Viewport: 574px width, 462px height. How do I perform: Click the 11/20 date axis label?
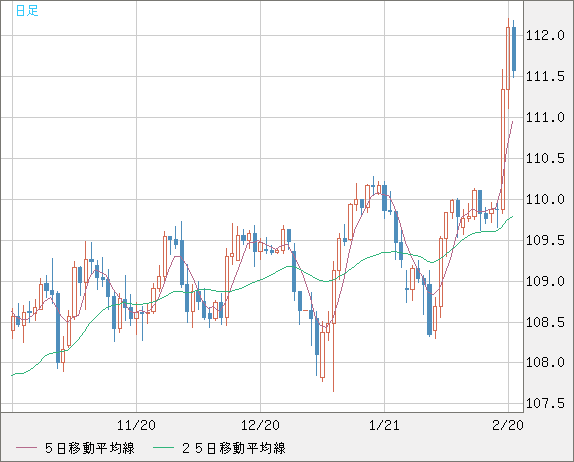pyautogui.click(x=136, y=425)
